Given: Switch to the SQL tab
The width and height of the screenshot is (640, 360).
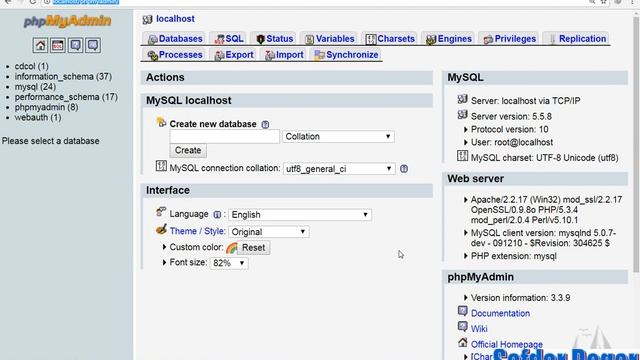Looking at the screenshot, I should coord(229,39).
